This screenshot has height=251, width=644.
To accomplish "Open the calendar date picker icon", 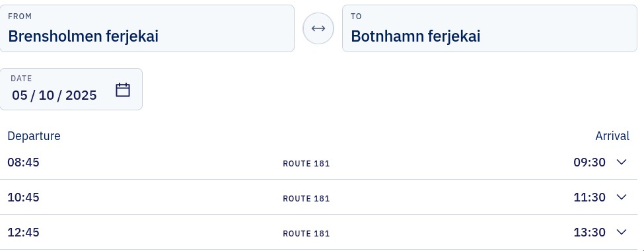I will coord(123,90).
